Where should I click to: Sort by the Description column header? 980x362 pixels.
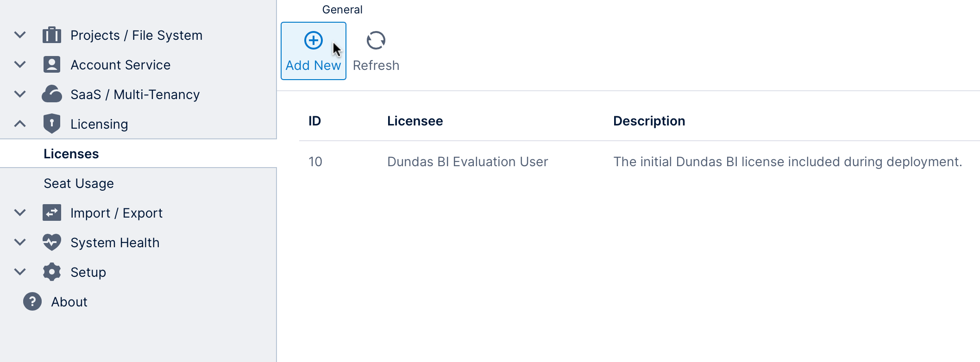click(x=649, y=121)
